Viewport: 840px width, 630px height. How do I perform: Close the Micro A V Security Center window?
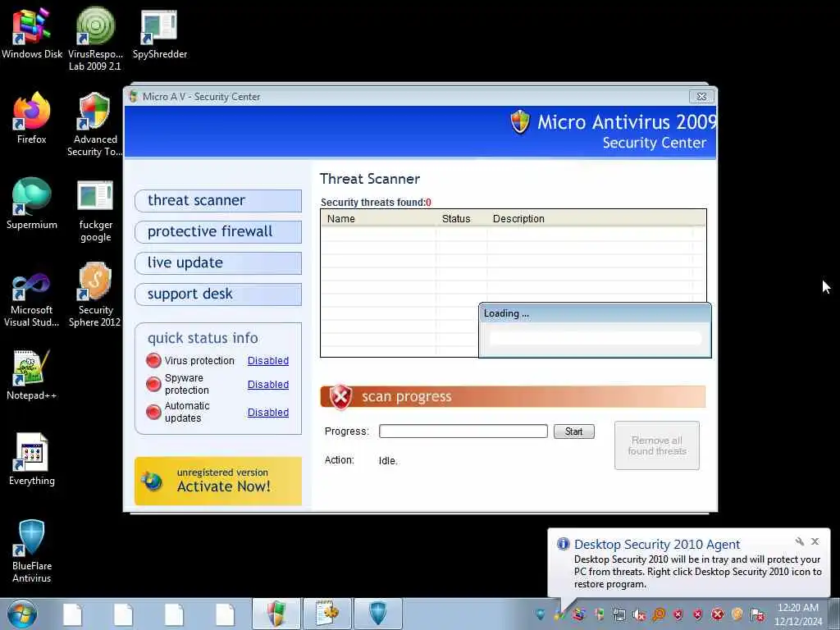pos(701,97)
